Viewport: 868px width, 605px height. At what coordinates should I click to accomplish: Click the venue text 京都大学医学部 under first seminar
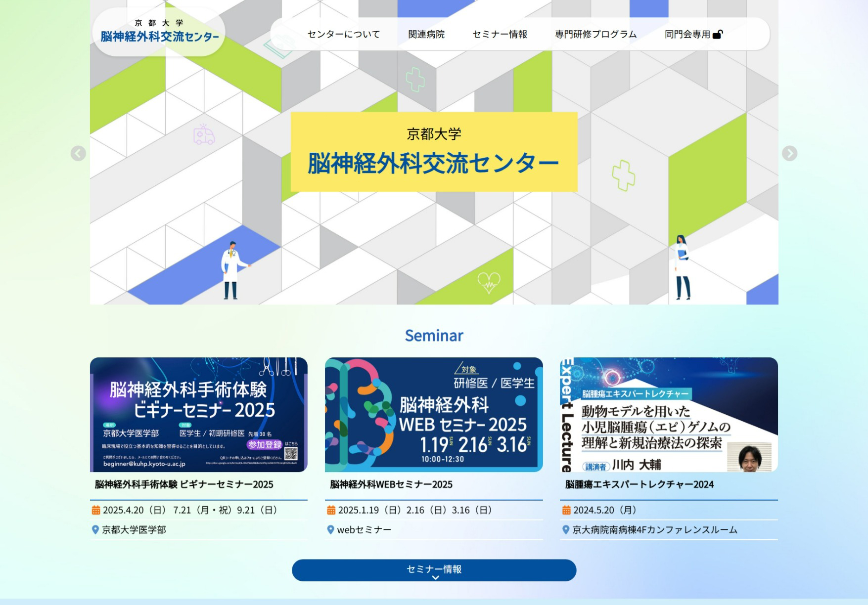pyautogui.click(x=134, y=530)
